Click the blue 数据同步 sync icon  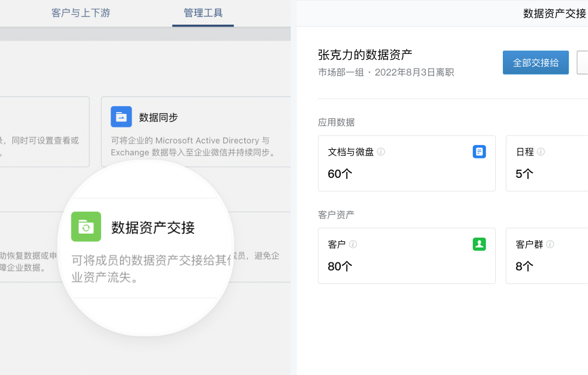[121, 117]
